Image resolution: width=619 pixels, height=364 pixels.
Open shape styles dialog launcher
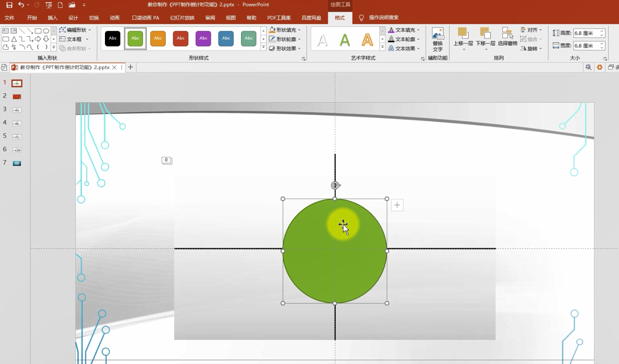(x=304, y=59)
